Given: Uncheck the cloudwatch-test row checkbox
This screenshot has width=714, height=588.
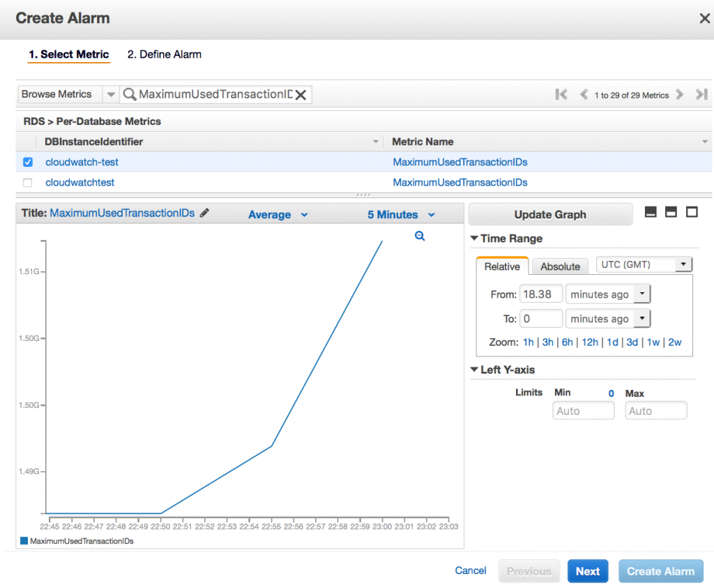Looking at the screenshot, I should (28, 162).
